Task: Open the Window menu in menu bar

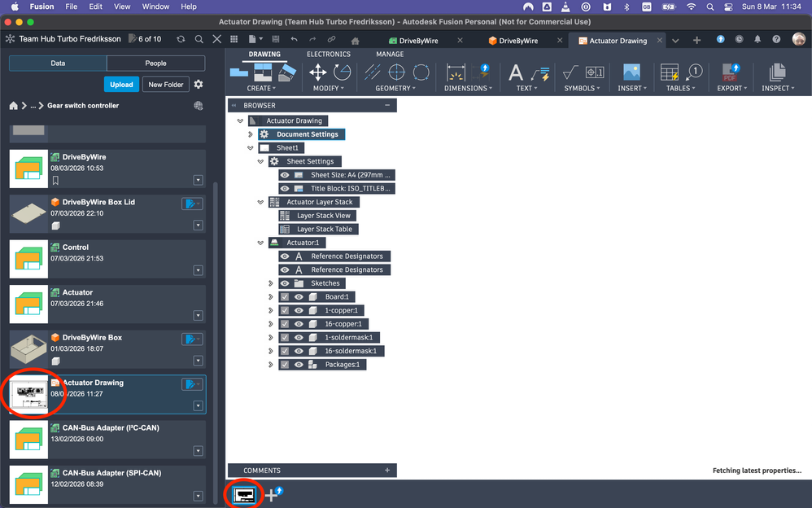Action: (x=155, y=7)
